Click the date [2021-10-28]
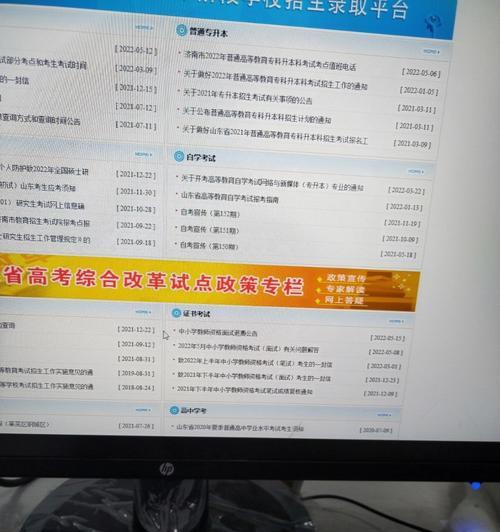This screenshot has height=532, width=500. pyautogui.click(x=136, y=209)
